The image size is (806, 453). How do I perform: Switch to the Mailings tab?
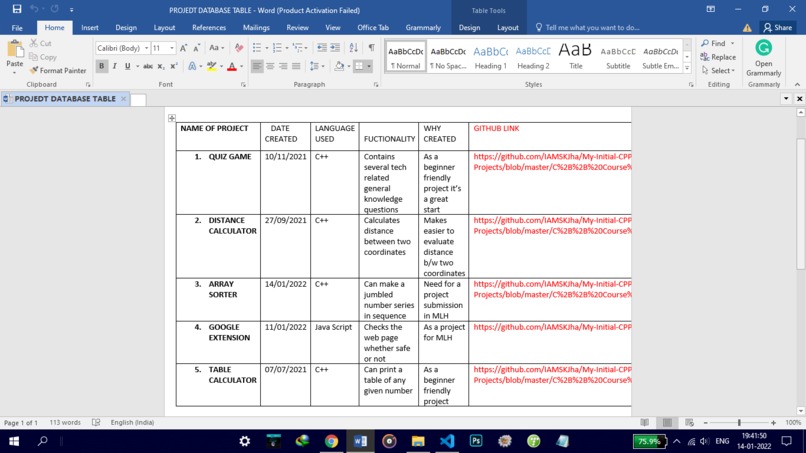point(256,28)
